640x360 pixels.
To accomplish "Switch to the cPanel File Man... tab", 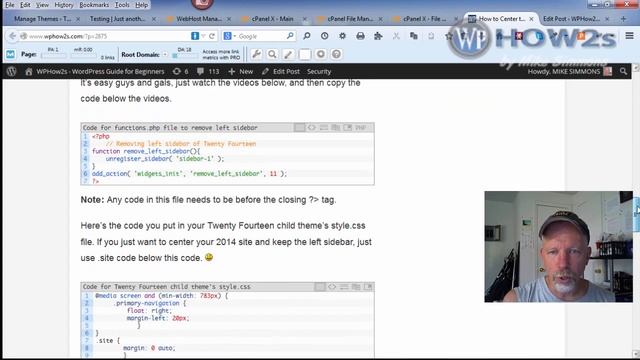I will (350, 19).
